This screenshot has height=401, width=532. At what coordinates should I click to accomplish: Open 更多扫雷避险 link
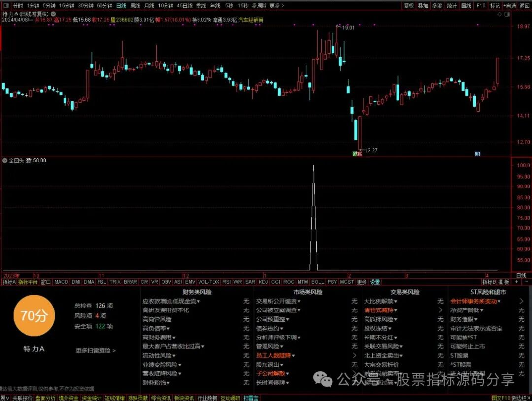tap(96, 350)
